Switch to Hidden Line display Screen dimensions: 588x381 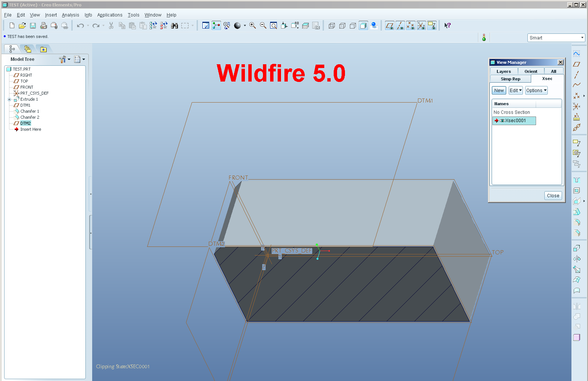click(342, 26)
